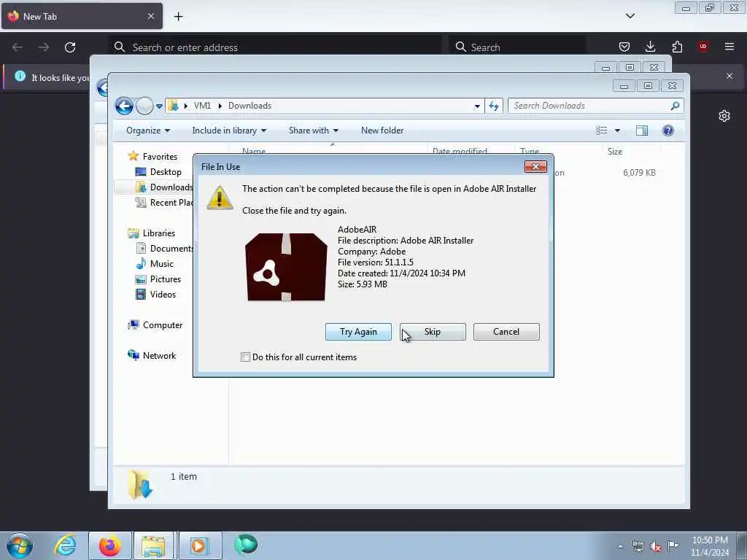This screenshot has height=560, width=747.
Task: Open Include in library menu
Action: click(x=229, y=131)
